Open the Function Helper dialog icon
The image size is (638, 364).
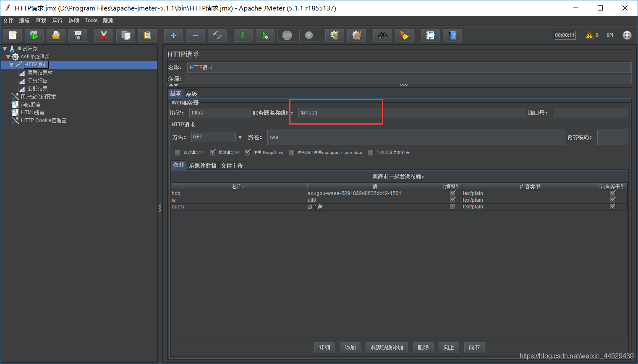coord(430,35)
